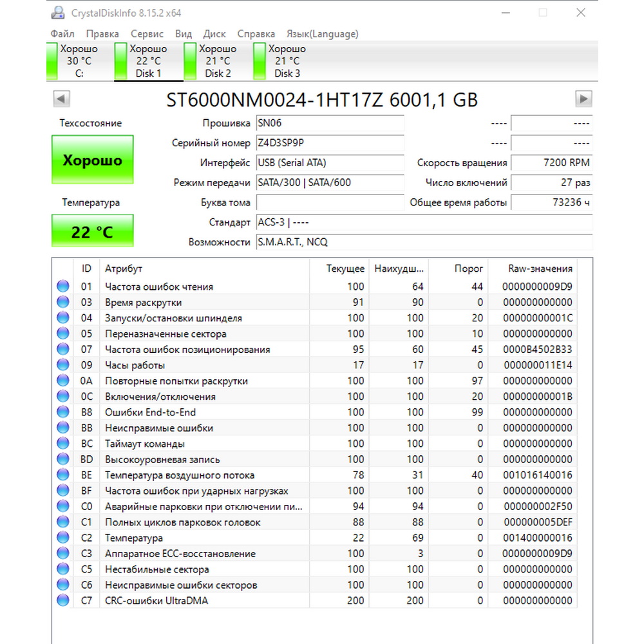The image size is (644, 644).
Task: Click the Прошивка field showing SN06
Action: click(x=330, y=123)
